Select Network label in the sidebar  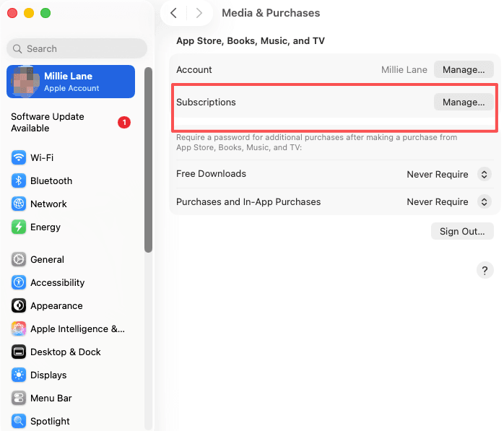coord(48,204)
